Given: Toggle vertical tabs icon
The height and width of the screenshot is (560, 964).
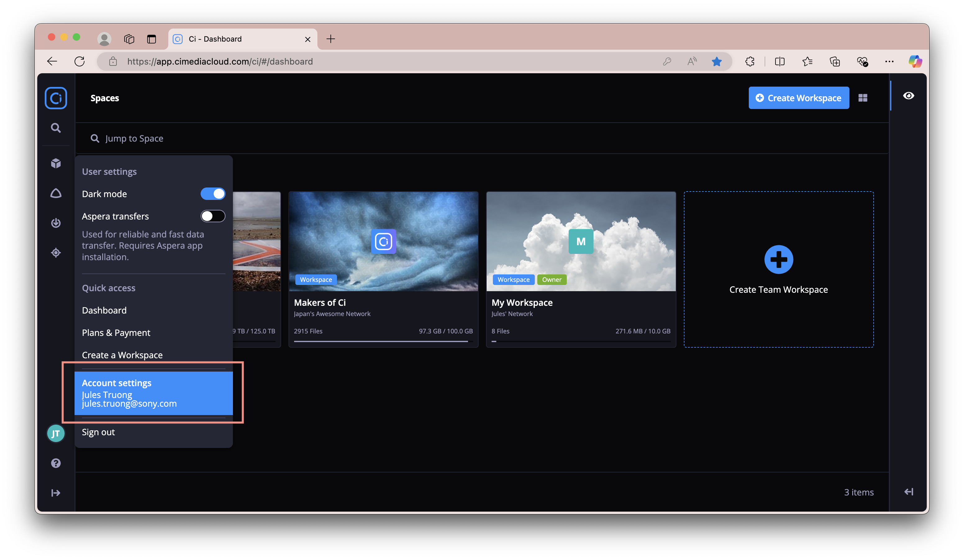Looking at the screenshot, I should [x=152, y=39].
